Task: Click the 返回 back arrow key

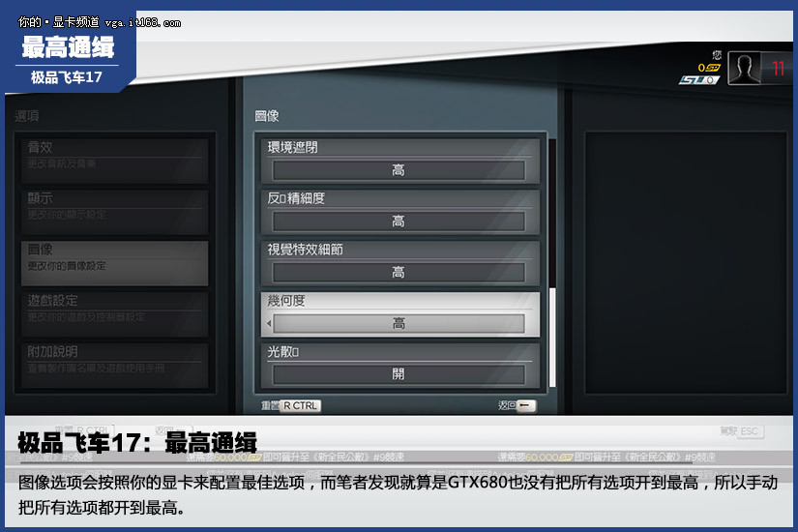Action: click(526, 405)
